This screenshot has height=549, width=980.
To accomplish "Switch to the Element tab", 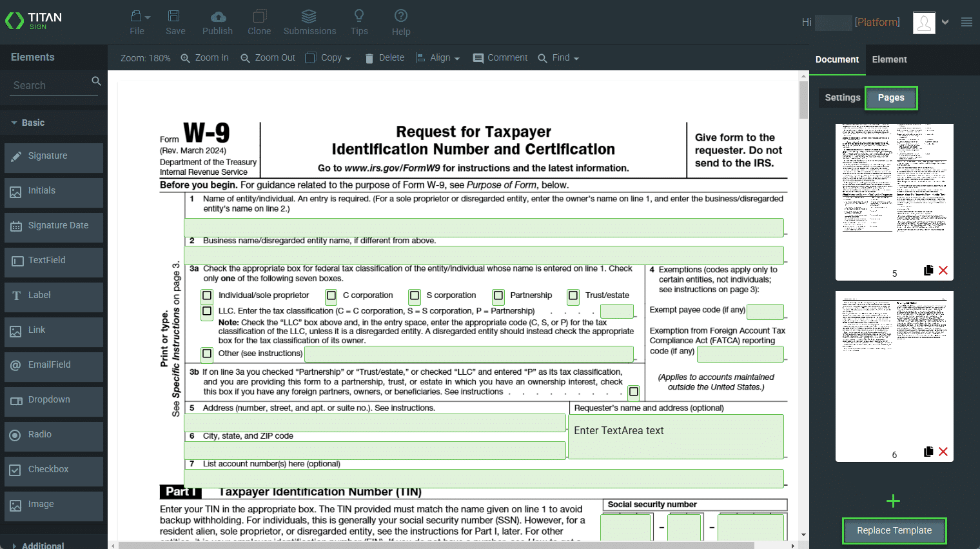I will pyautogui.click(x=889, y=59).
